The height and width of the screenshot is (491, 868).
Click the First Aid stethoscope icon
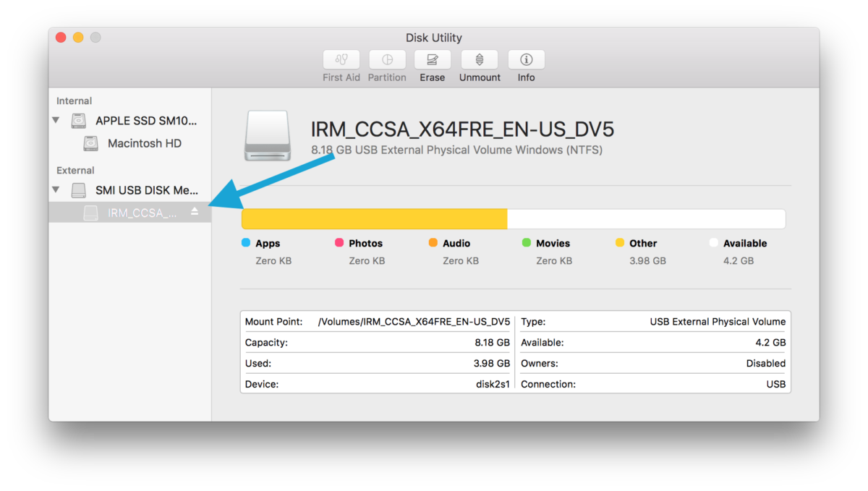tap(341, 59)
